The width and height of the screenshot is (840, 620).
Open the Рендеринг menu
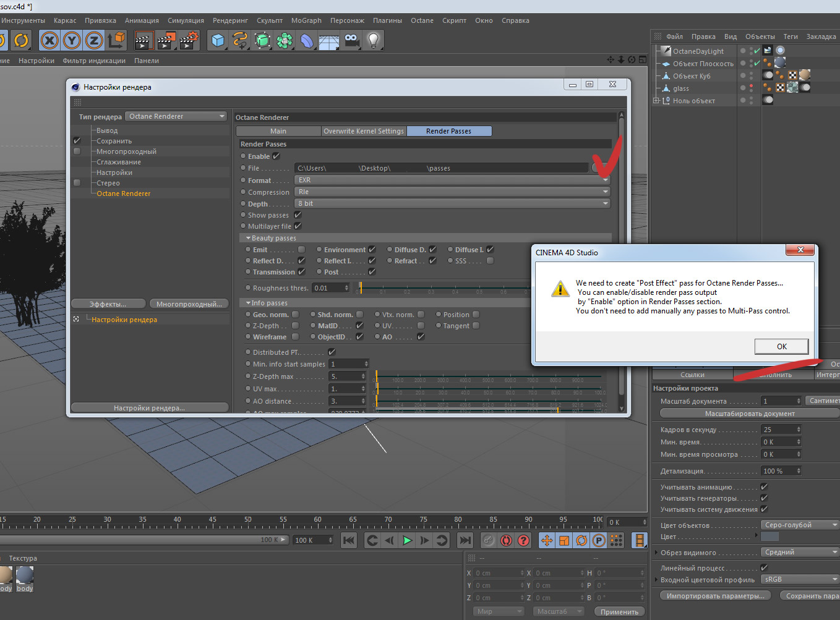pyautogui.click(x=230, y=20)
